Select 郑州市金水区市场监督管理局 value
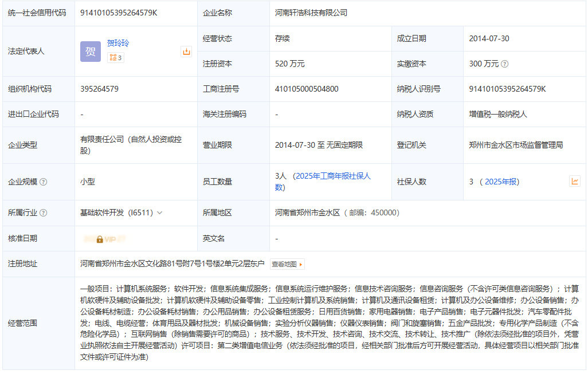This screenshot has width=588, height=374. (516, 145)
